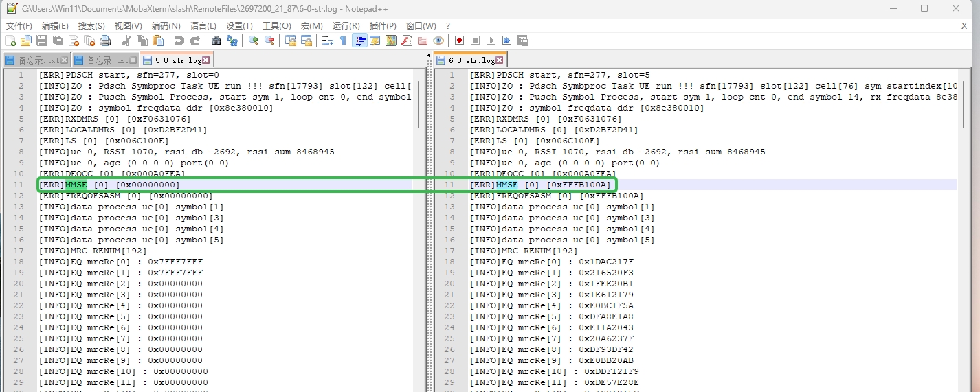Click 'EQ mrcRe[0] : 0x1DAC217F' line
The height and width of the screenshot is (392, 980).
pos(552,262)
